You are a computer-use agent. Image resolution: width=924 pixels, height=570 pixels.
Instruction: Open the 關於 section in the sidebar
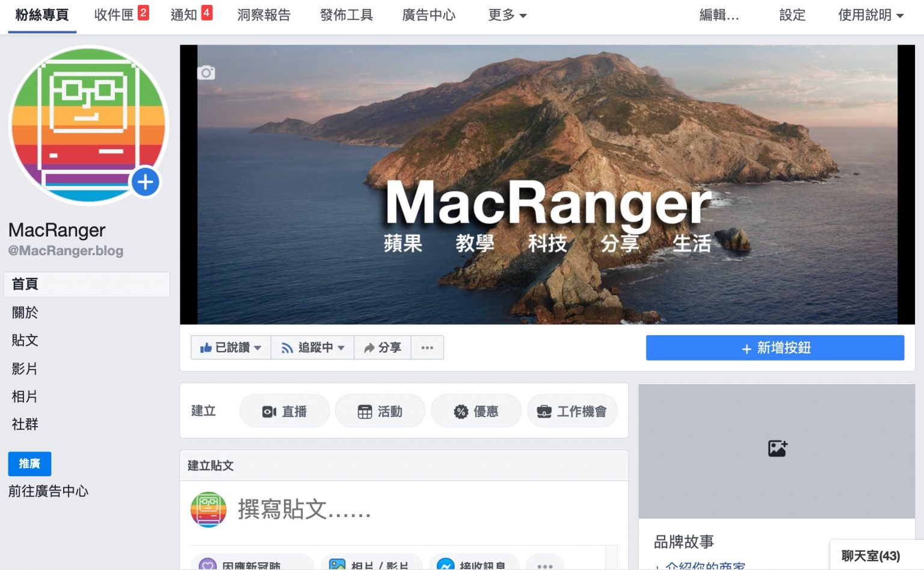(x=23, y=312)
